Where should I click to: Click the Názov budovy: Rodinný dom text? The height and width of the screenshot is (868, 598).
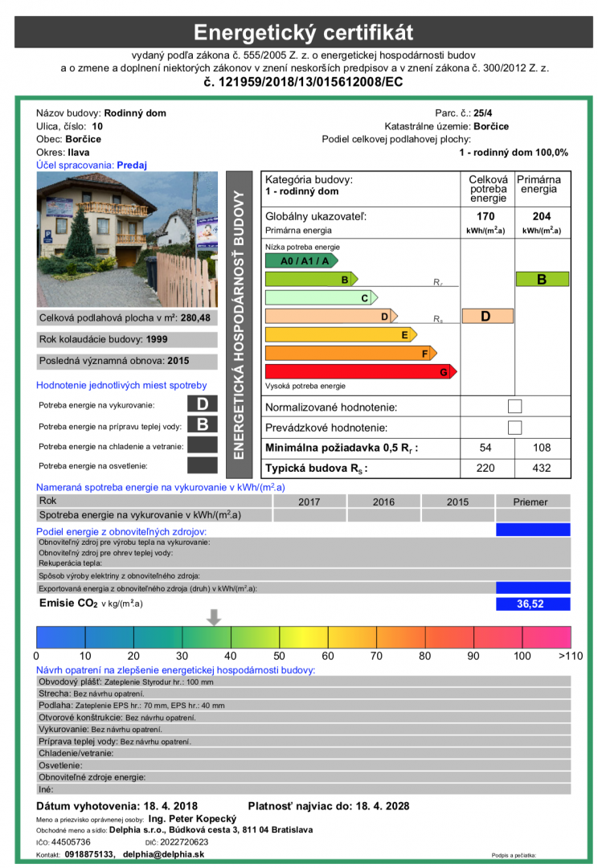coord(101,113)
